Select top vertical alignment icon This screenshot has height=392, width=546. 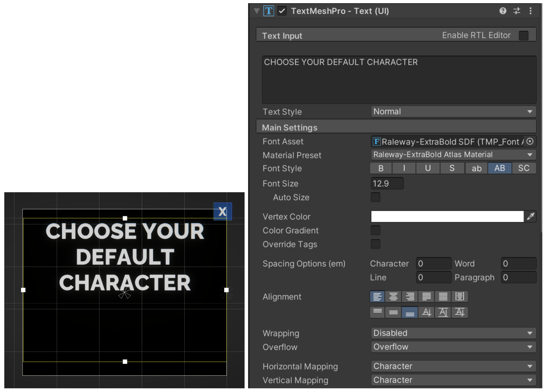point(377,312)
